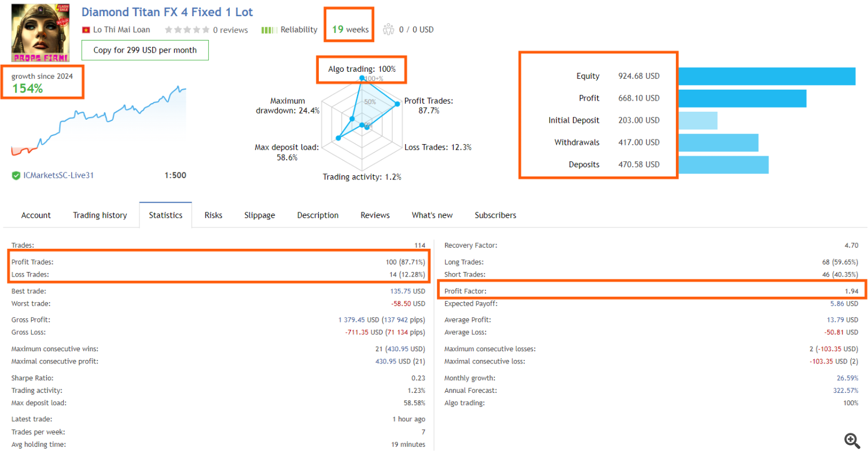Click "Trading activity: 1.2%" on the radar
868x456 pixels.
tap(362, 177)
